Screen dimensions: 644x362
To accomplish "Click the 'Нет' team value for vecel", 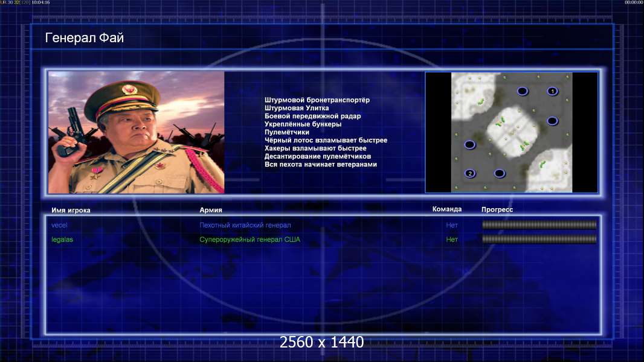I will (x=452, y=224).
